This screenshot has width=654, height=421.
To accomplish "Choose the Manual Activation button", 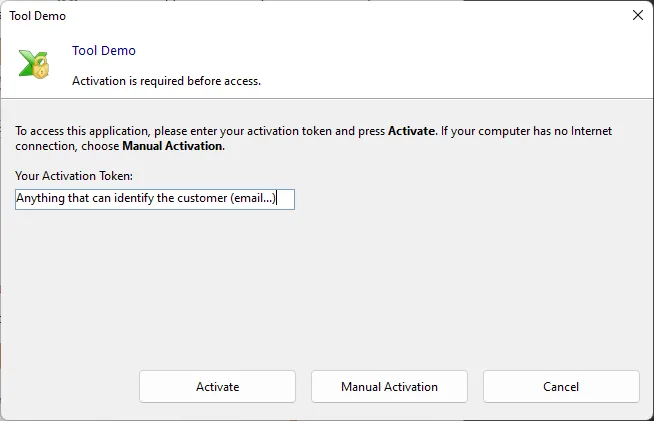I will point(389,386).
